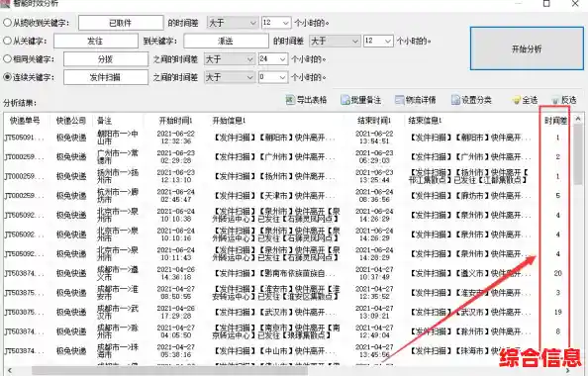588x376 pixels.
Task: Click 设置分类 set category icon
Action: point(455,100)
